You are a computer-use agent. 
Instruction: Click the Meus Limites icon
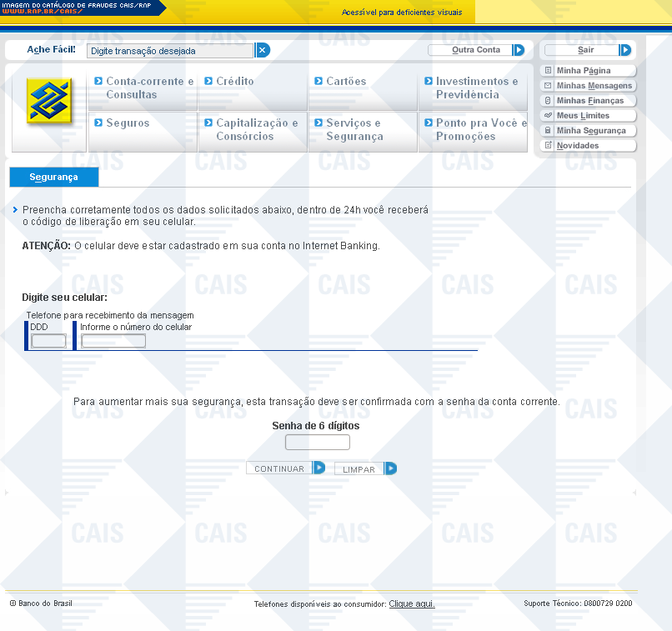[x=548, y=116]
